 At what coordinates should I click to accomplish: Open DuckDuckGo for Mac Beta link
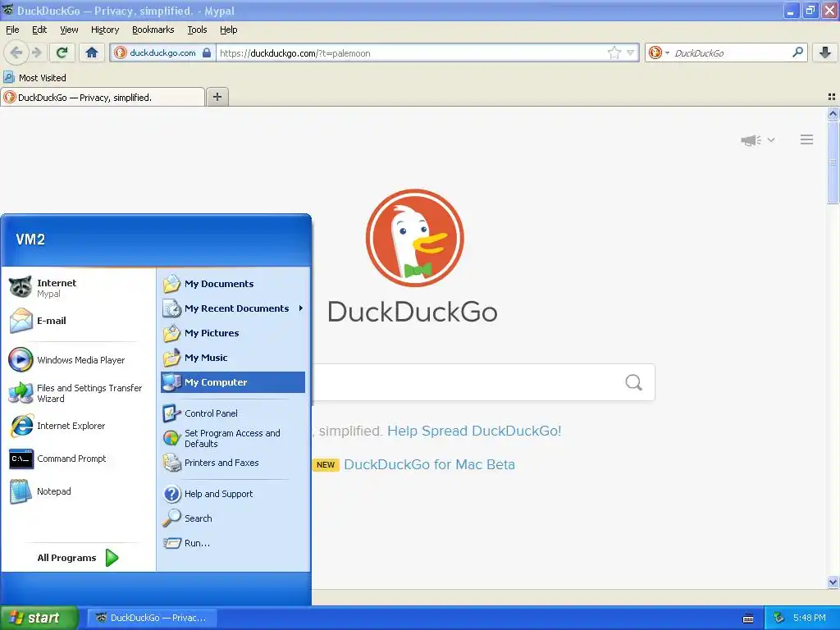(x=429, y=464)
